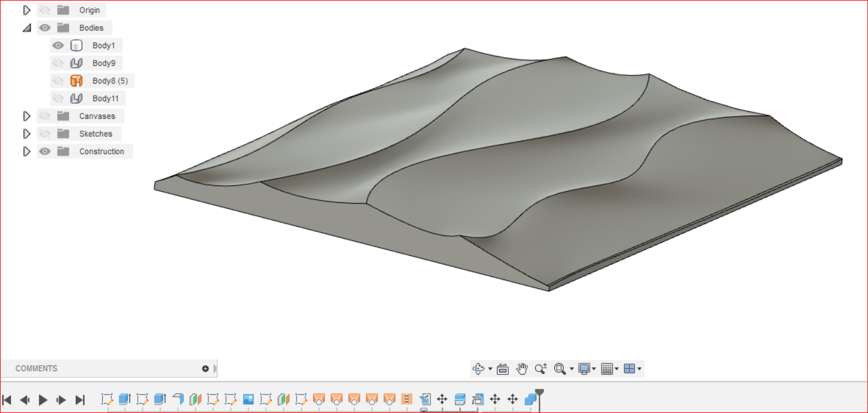Jump to the timeline end

click(x=80, y=400)
